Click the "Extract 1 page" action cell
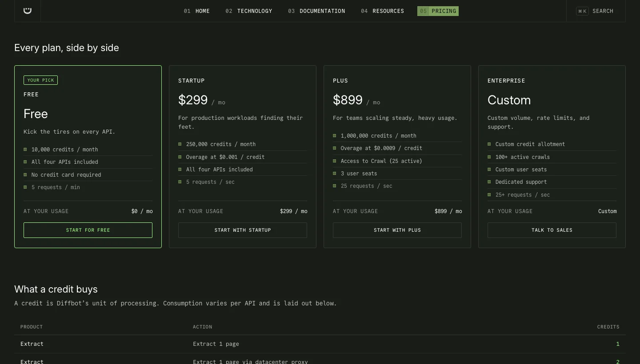The width and height of the screenshot is (640, 364). (x=216, y=344)
